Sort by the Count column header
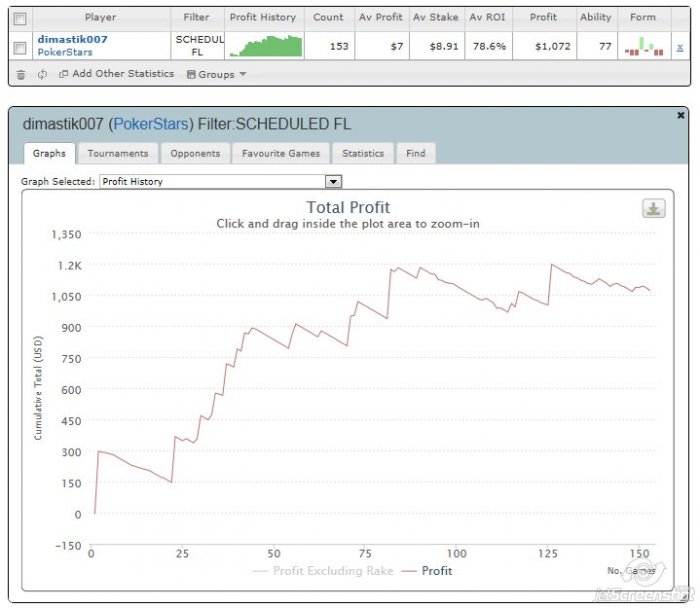This screenshot has width=700, height=608. click(x=328, y=17)
